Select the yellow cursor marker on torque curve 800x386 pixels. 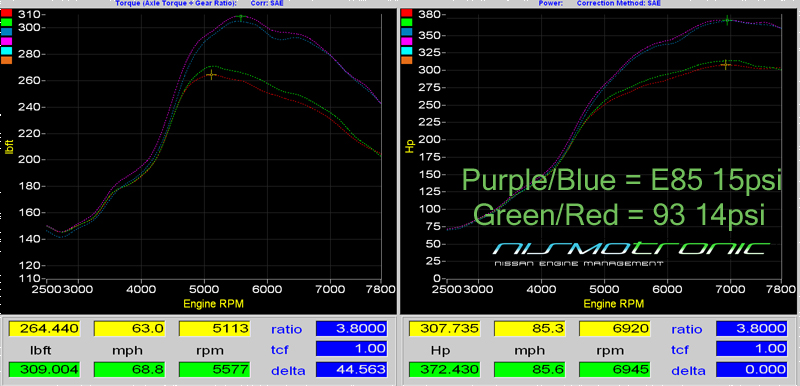pos(212,75)
